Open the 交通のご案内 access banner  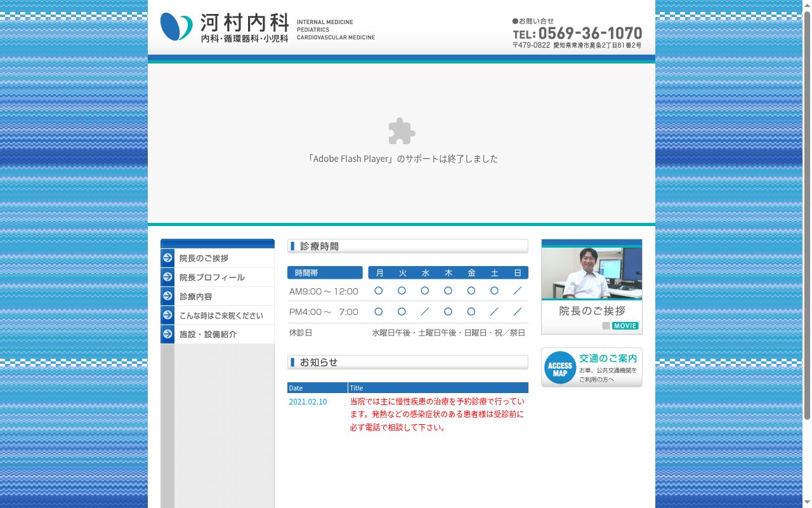tap(592, 368)
